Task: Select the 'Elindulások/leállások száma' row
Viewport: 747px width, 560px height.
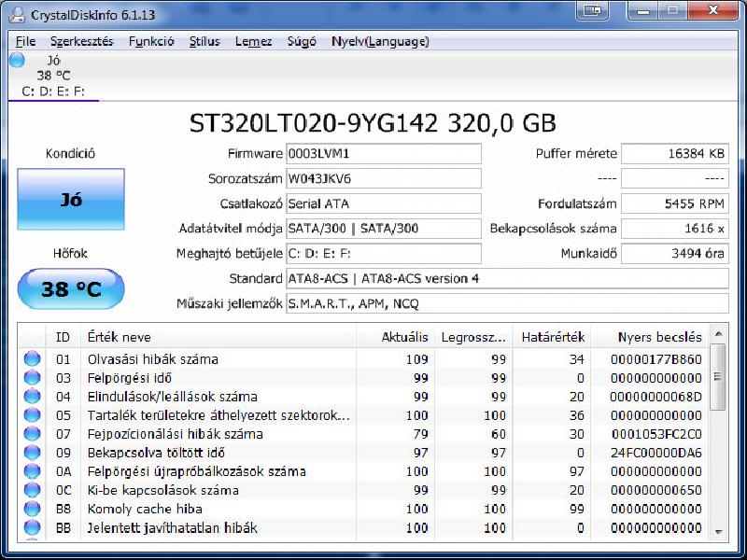Action: pyautogui.click(x=364, y=396)
